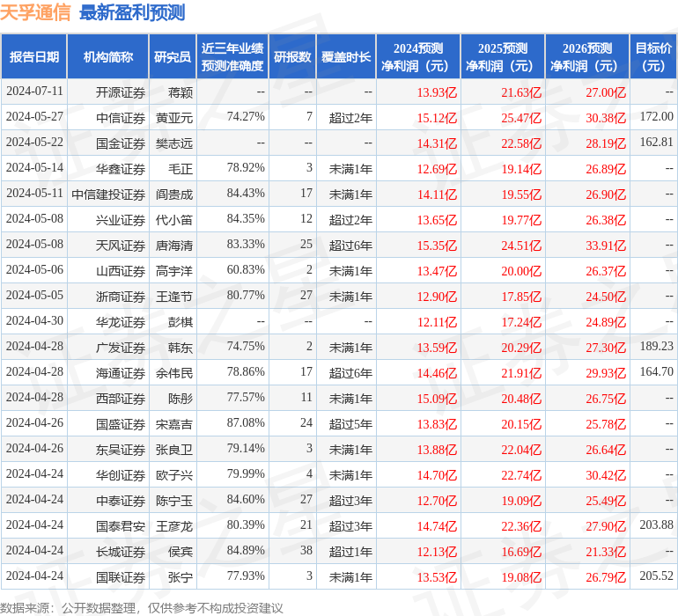
Task: Click the target price 205.52
Action: [656, 576]
